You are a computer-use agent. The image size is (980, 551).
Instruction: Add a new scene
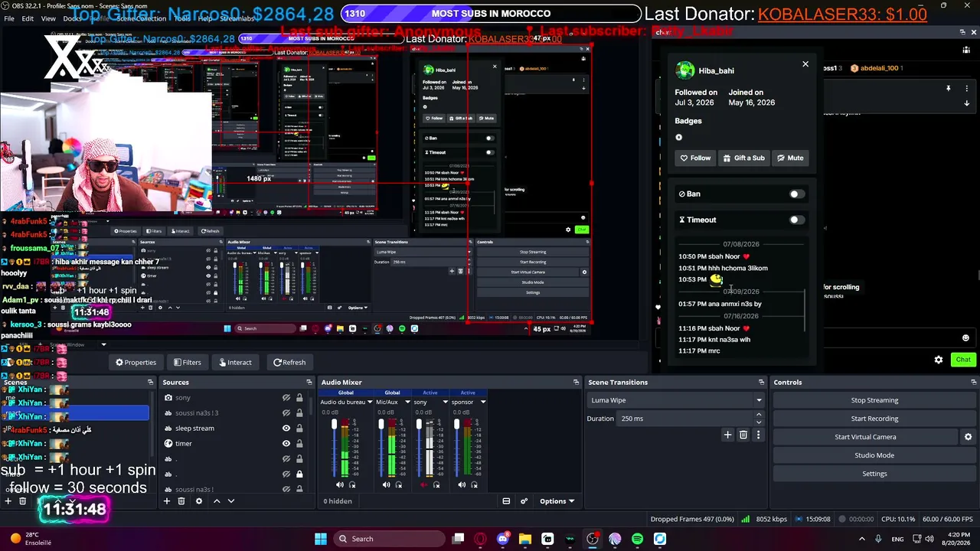[8, 501]
